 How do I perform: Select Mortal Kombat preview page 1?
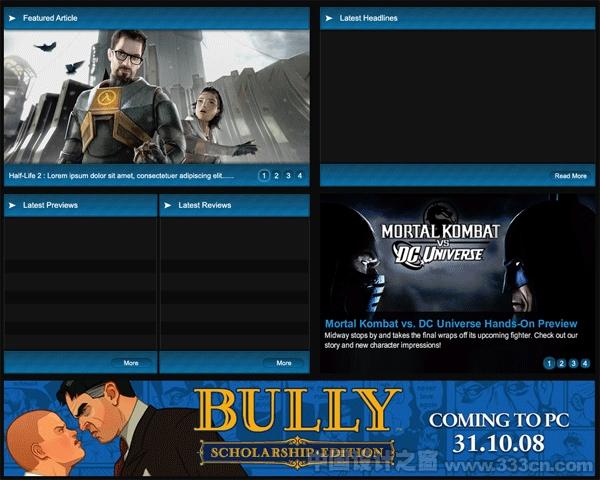pyautogui.click(x=549, y=363)
